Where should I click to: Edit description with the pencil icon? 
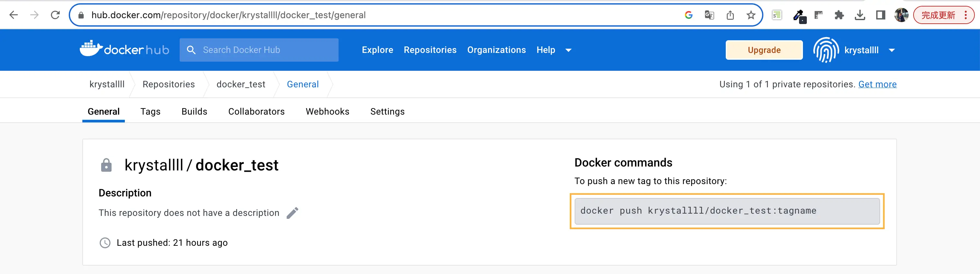pyautogui.click(x=292, y=213)
